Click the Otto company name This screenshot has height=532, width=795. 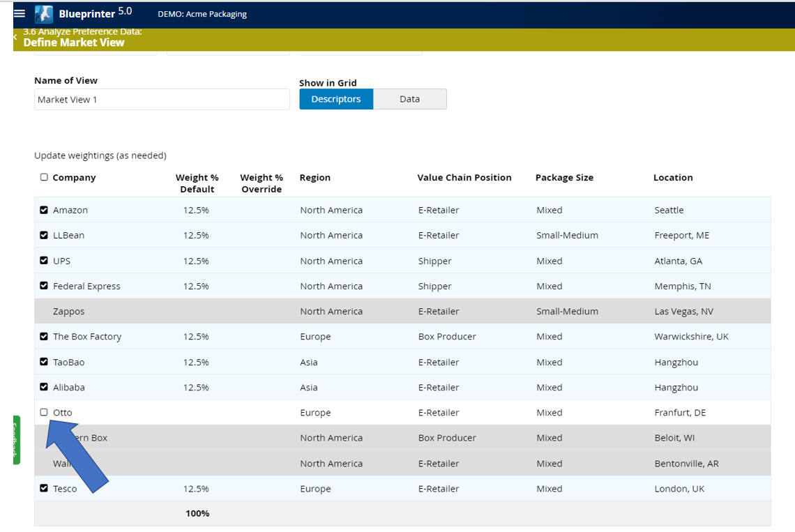(x=62, y=412)
